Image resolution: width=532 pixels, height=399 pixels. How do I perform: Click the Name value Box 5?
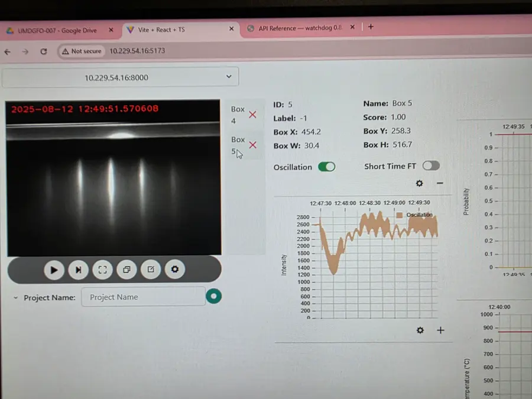coord(402,103)
